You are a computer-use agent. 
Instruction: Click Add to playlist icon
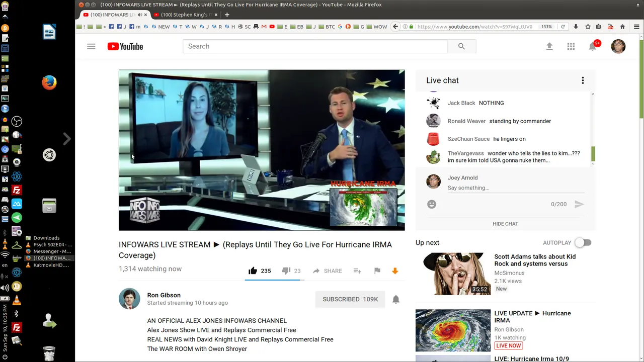pyautogui.click(x=357, y=270)
